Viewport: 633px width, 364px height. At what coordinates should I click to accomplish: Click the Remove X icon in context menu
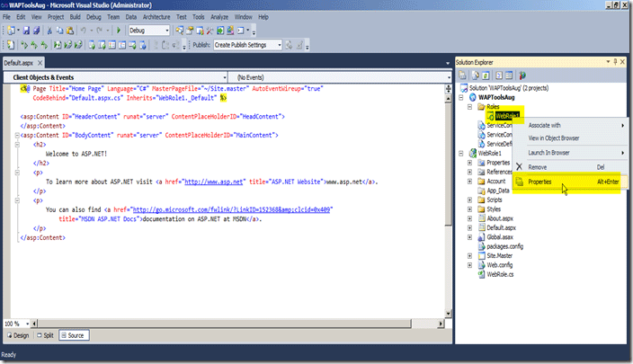[519, 166]
